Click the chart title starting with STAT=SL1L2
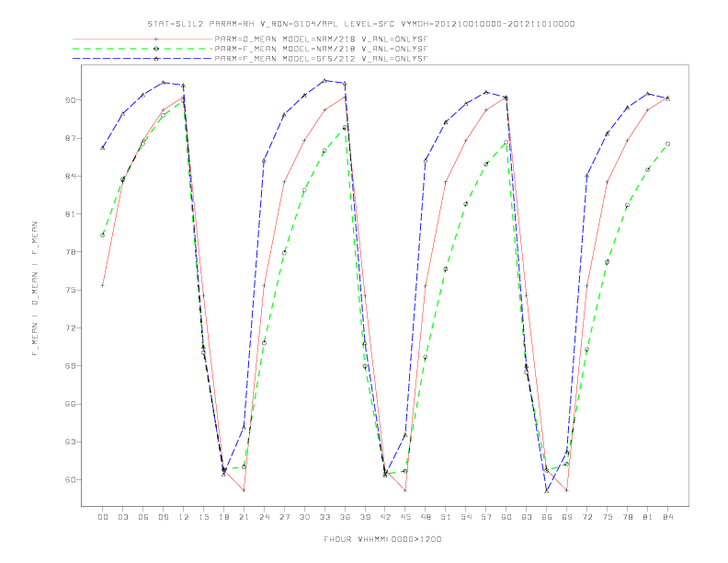The image size is (728, 563). [x=361, y=24]
